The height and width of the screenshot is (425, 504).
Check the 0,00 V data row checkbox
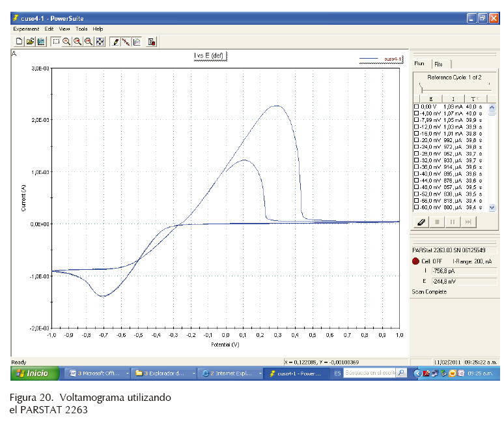[x=417, y=106]
